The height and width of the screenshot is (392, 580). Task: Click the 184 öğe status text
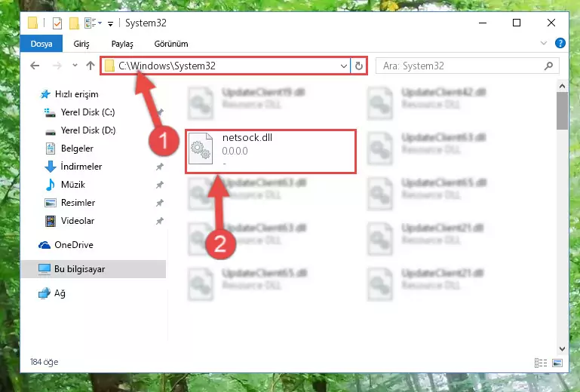(44, 362)
